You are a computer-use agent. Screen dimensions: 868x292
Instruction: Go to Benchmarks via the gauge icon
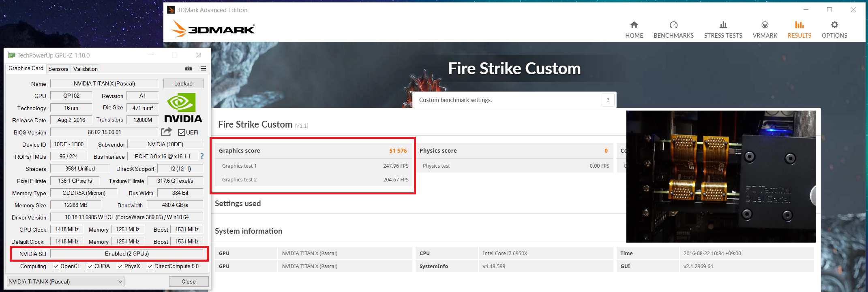[x=673, y=25]
